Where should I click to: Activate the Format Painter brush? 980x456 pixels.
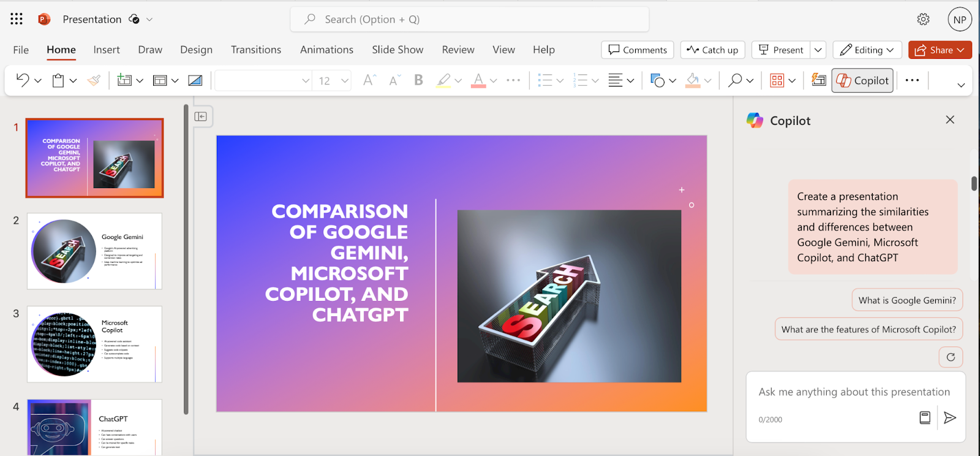coord(94,80)
